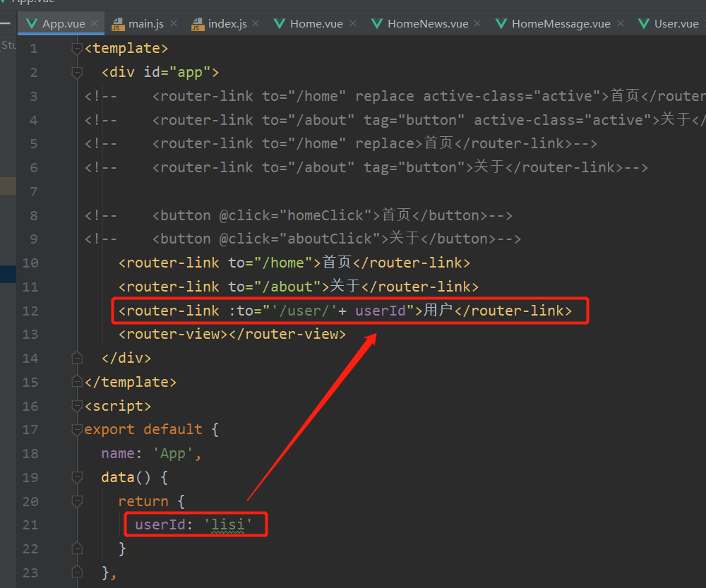The width and height of the screenshot is (706, 588).
Task: Collapse the <template> block fold marker
Action: click(77, 48)
